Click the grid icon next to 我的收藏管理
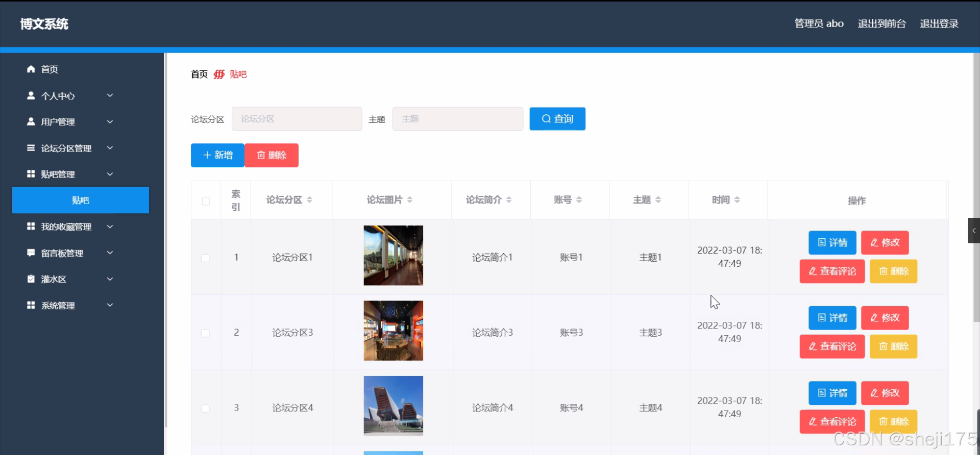Image resolution: width=980 pixels, height=455 pixels. pyautogui.click(x=31, y=226)
